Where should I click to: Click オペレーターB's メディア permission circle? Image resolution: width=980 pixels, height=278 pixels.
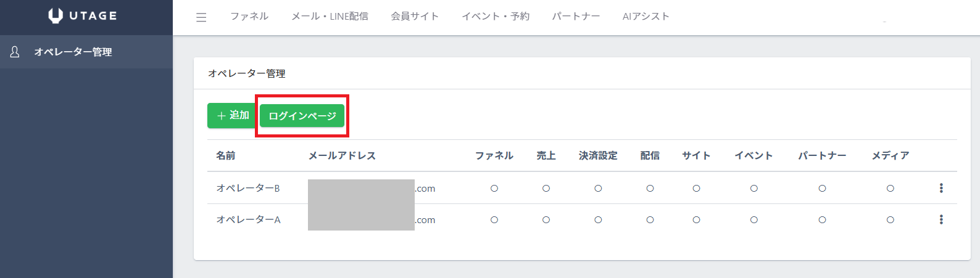point(890,189)
